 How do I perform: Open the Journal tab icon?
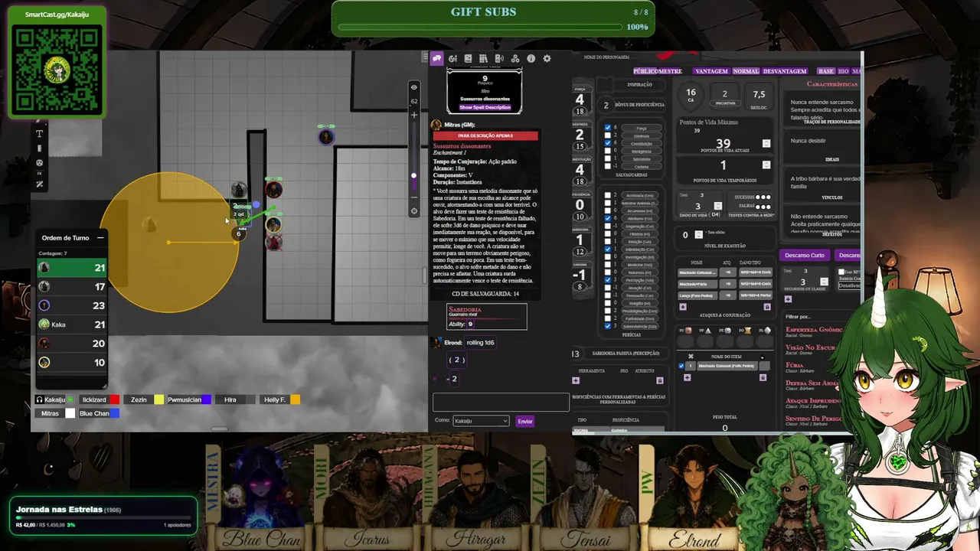468,58
